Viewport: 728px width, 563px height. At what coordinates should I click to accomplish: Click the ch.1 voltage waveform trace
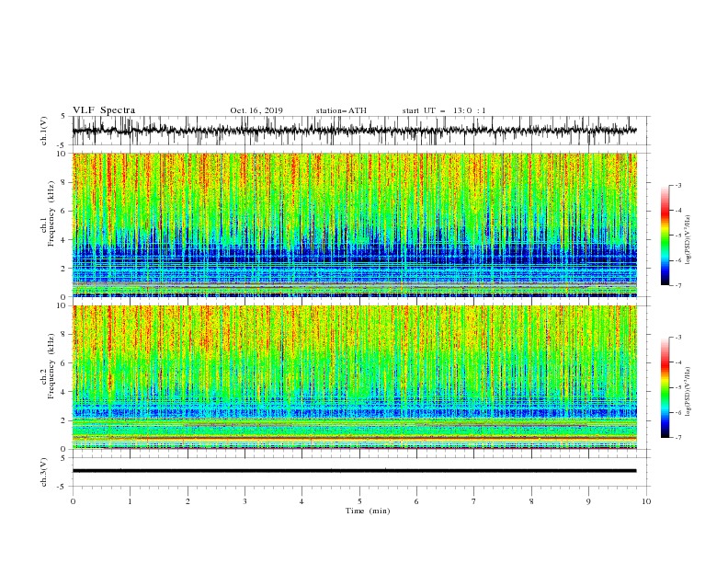(354, 131)
